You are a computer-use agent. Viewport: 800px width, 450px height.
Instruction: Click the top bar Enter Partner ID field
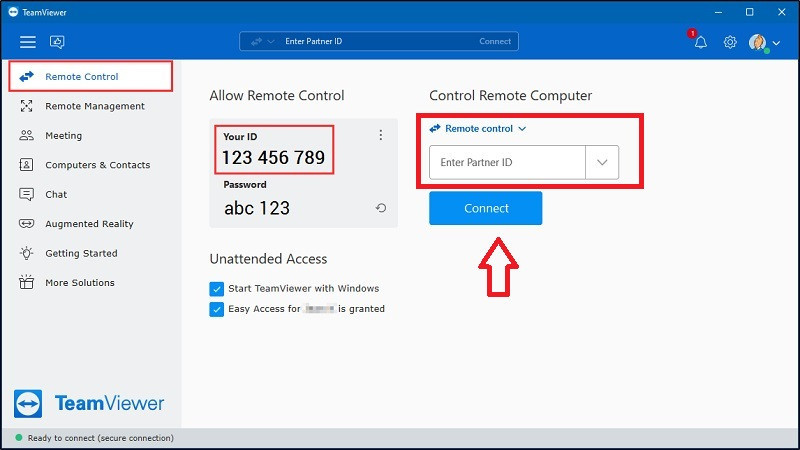pos(378,41)
